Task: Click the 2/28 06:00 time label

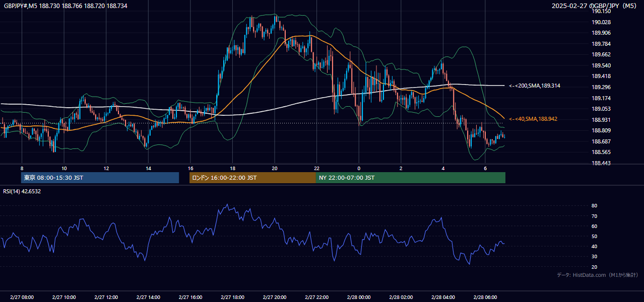Action: click(485, 297)
